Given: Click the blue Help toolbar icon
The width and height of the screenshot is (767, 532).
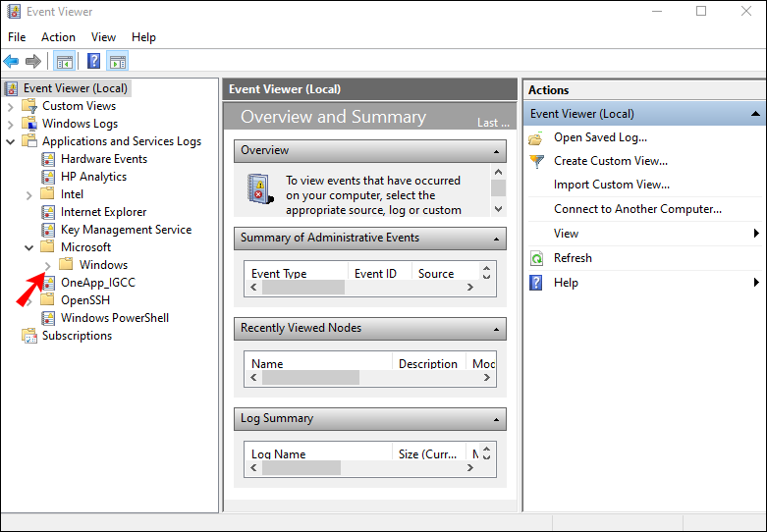Looking at the screenshot, I should 94,61.
